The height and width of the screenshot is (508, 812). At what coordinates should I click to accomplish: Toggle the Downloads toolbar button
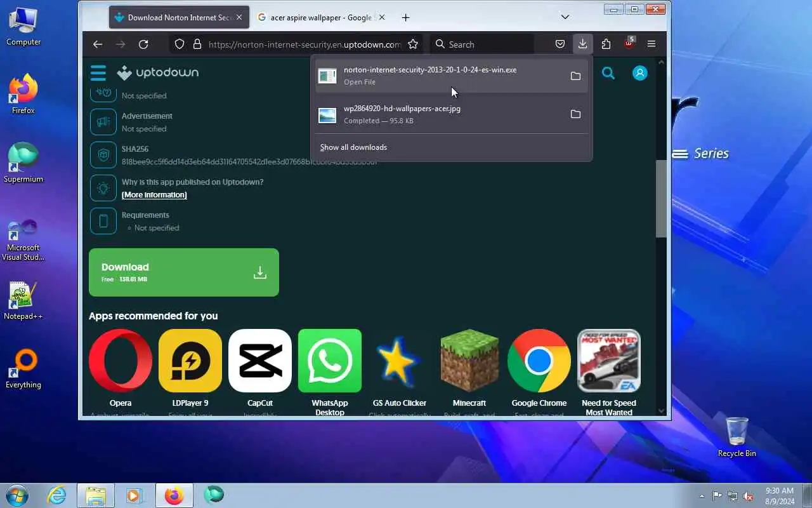tap(582, 44)
